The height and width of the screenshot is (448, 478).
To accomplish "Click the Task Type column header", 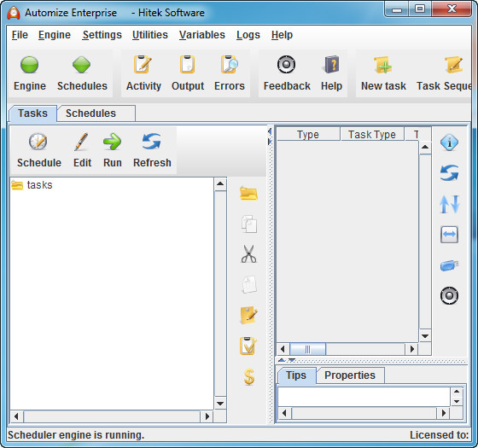I will pyautogui.click(x=372, y=135).
